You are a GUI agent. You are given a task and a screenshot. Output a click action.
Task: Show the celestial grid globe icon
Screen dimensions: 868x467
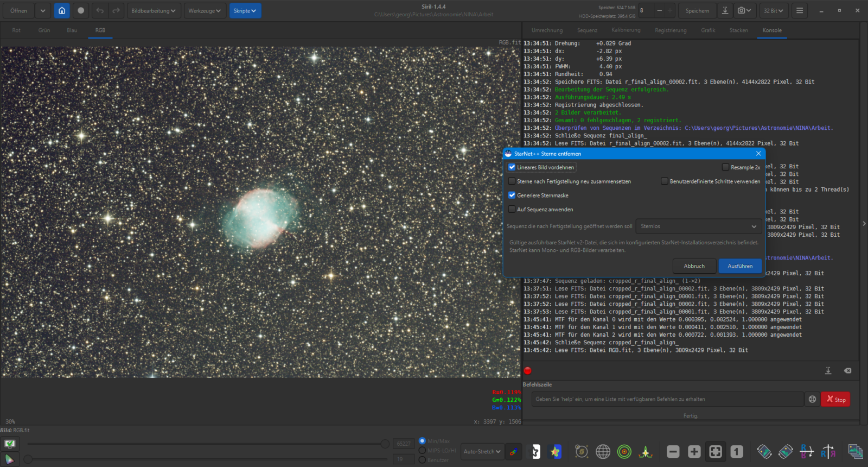603,451
